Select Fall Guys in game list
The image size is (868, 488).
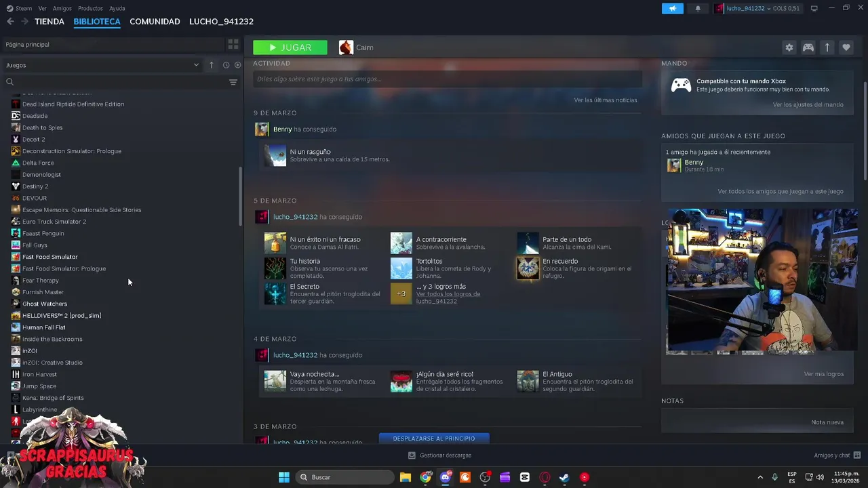click(35, 245)
